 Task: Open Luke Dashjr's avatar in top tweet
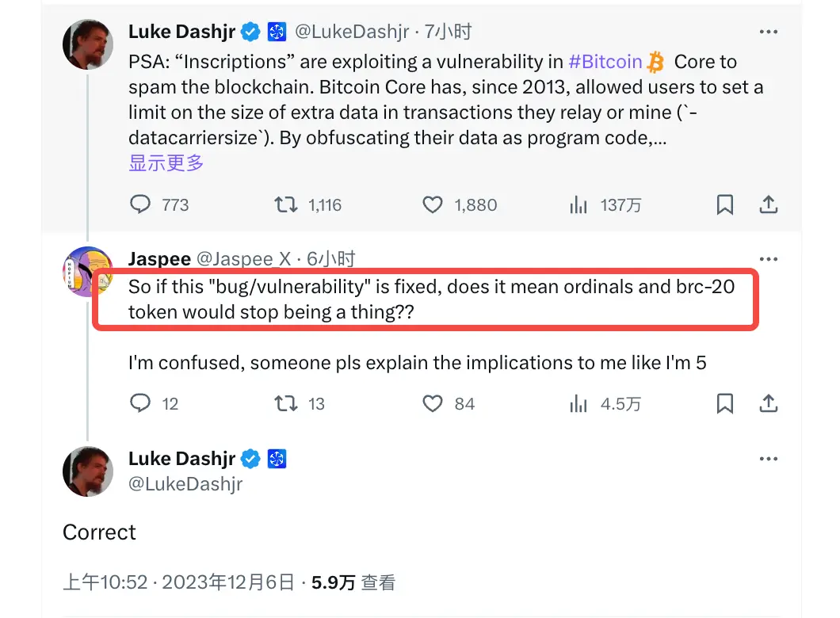[x=87, y=44]
